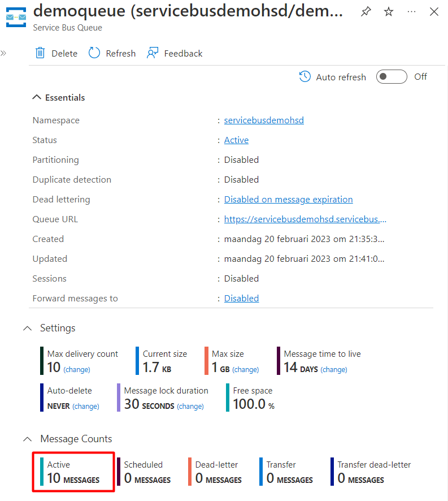Collapse the Message Counts section chevron
This screenshot has height=501, width=448.
click(x=28, y=439)
